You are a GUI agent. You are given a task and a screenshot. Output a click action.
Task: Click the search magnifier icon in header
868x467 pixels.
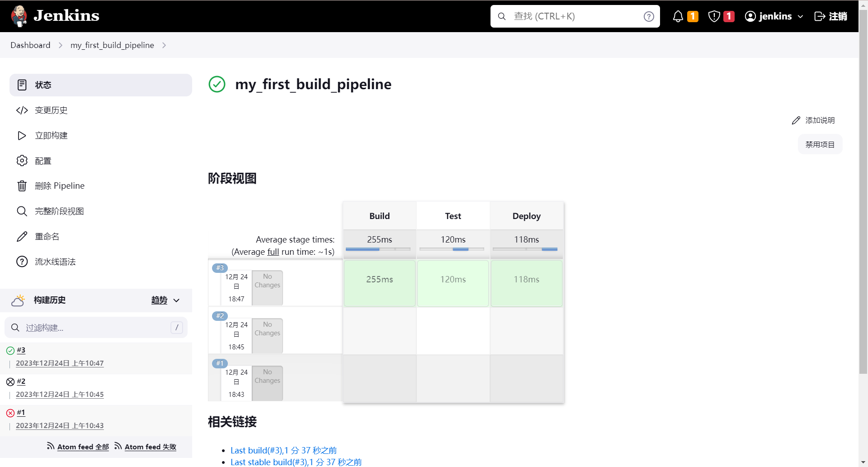(x=502, y=16)
